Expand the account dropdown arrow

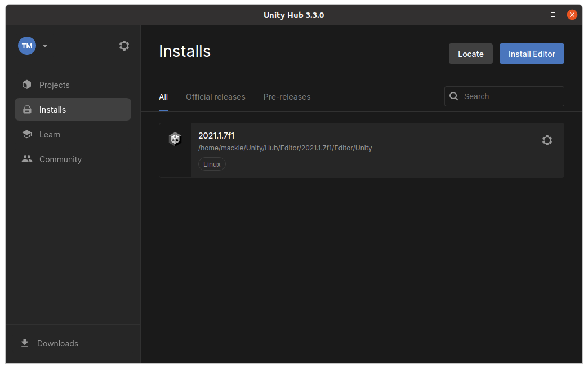tap(45, 46)
